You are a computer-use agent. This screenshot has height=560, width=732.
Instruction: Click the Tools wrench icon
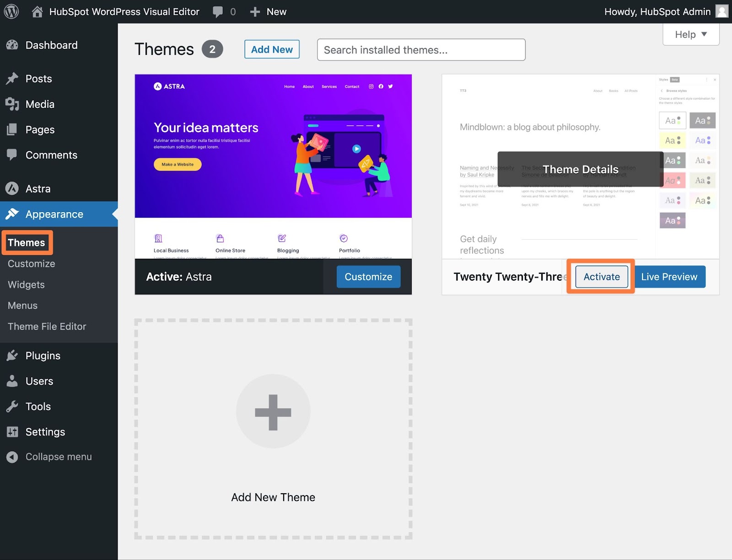[12, 406]
